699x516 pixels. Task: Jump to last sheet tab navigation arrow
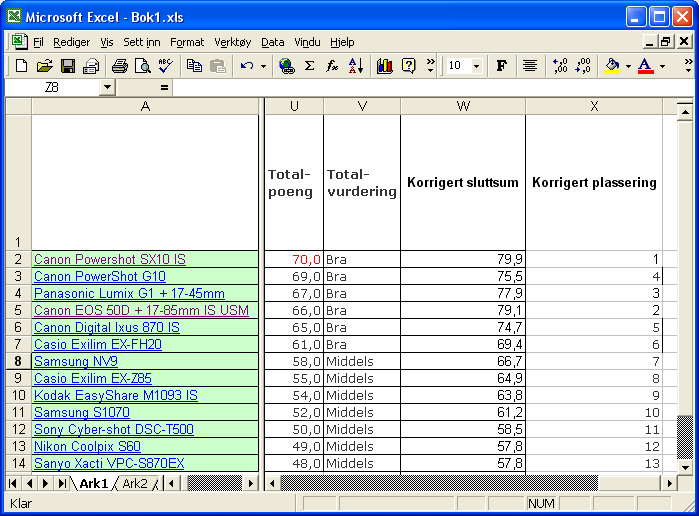coord(62,483)
